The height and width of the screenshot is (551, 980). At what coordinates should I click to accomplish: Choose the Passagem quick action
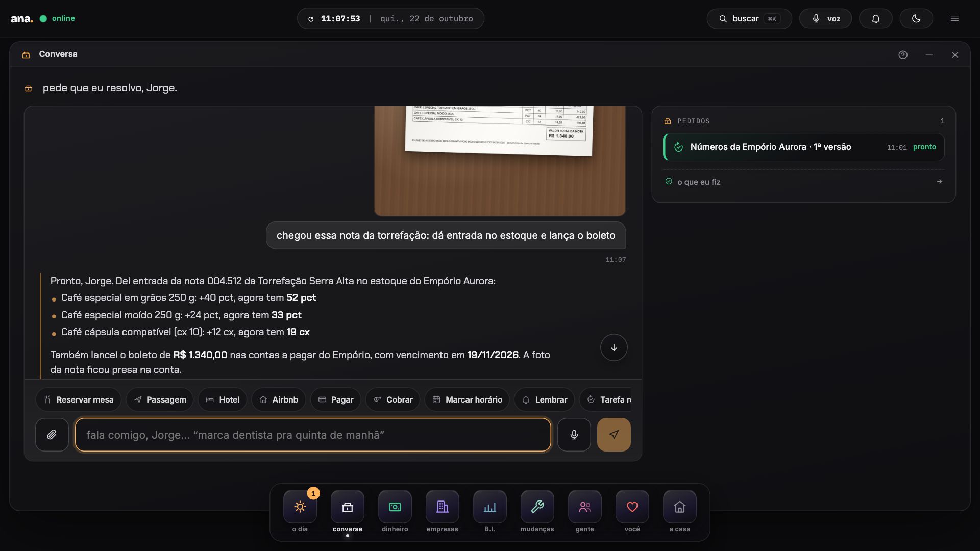pos(160,399)
